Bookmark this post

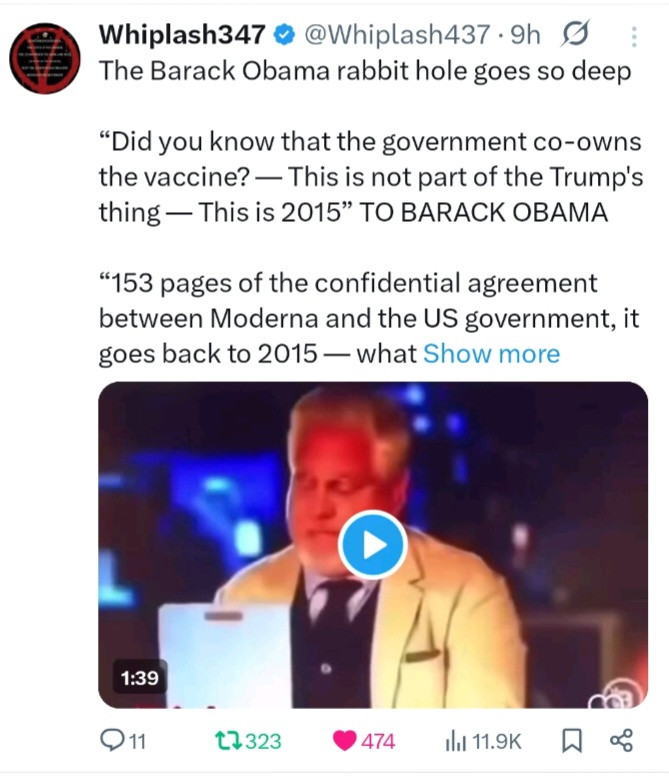573,741
